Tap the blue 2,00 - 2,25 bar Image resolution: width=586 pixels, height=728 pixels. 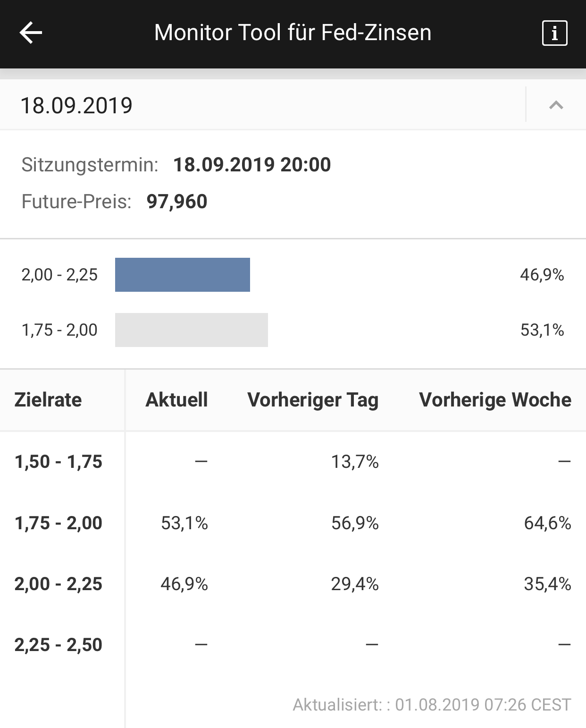click(182, 275)
